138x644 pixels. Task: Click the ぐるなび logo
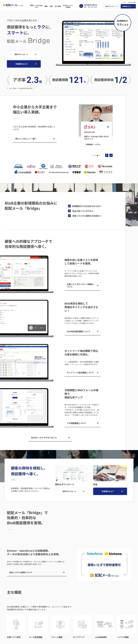pyautogui.click(x=77, y=172)
